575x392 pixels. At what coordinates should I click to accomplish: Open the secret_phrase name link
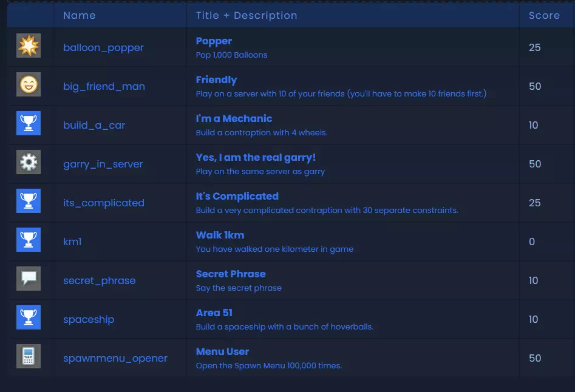pos(100,281)
